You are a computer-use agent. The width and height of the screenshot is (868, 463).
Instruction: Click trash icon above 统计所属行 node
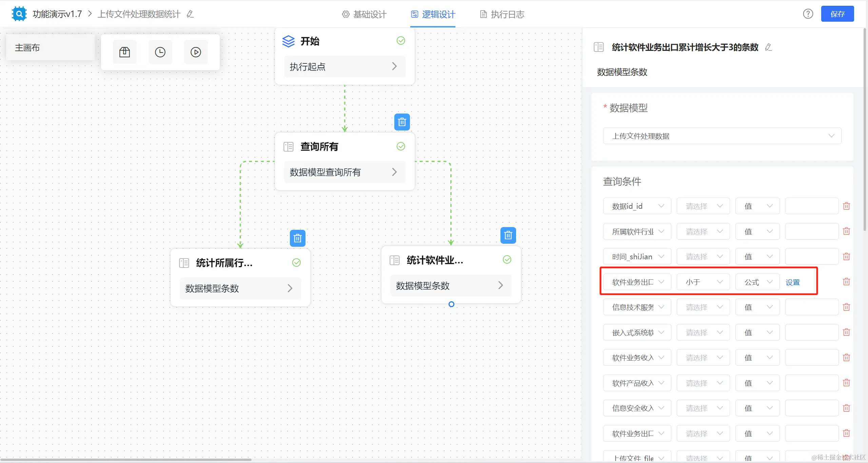pos(297,238)
